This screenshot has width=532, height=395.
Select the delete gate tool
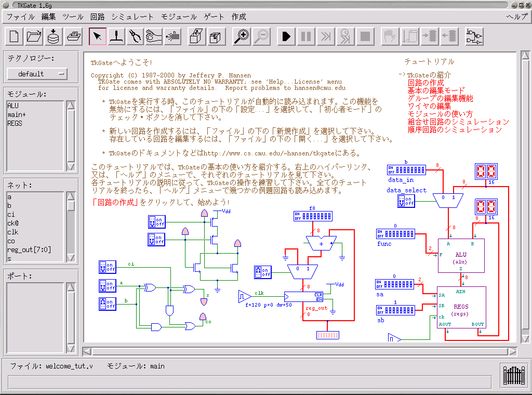116,36
